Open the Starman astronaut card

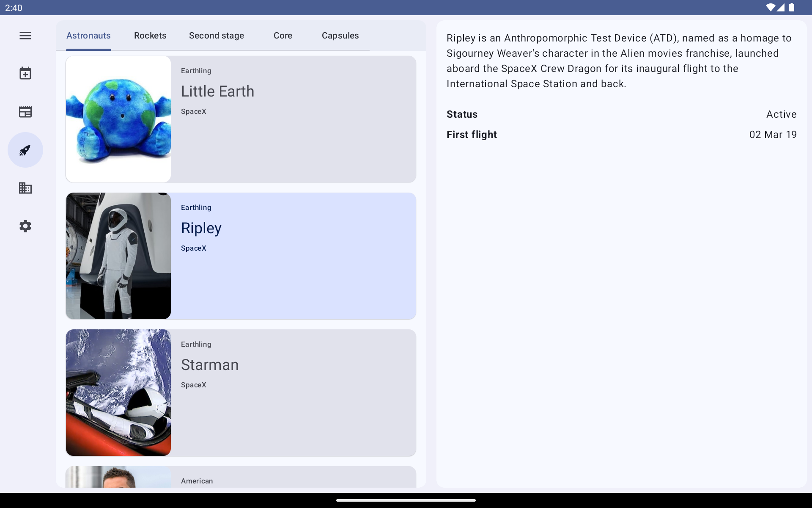click(x=241, y=393)
